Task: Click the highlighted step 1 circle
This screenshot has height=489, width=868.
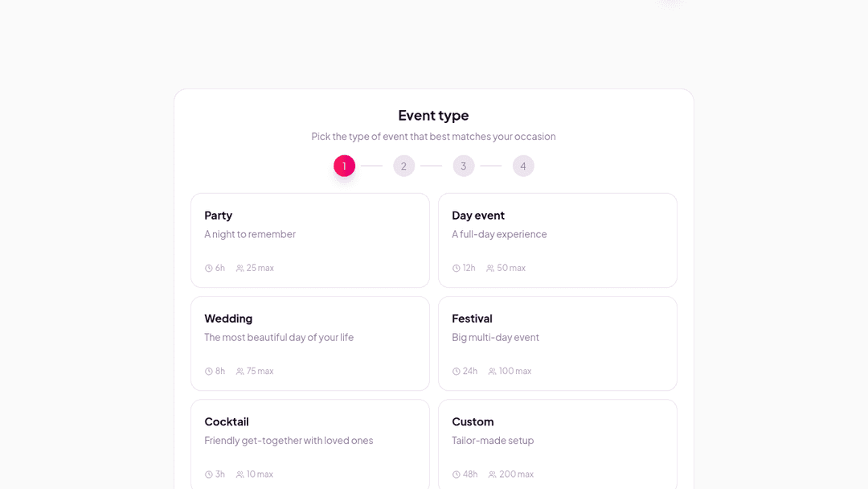Action: pos(344,166)
